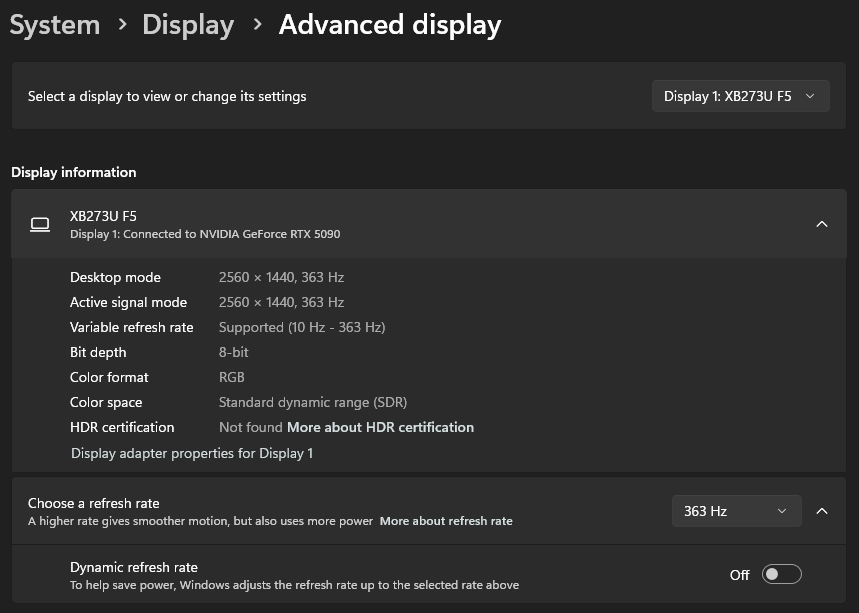Click 'Display 1: Connected to NVIDIA GeForce RTX 5090'
Screen dimensions: 859x613
[x=205, y=234]
